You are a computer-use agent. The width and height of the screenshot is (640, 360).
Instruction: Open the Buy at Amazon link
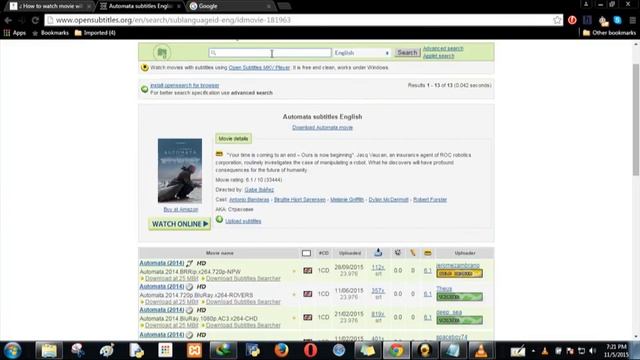[181, 209]
